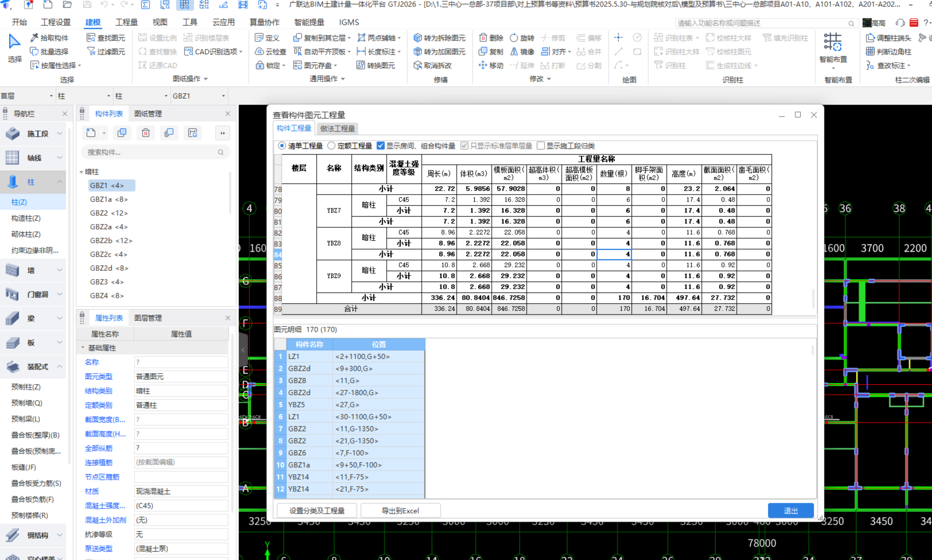Click the 转为拆除图元 icon
Screen dimensions: 932x560
[x=417, y=38]
